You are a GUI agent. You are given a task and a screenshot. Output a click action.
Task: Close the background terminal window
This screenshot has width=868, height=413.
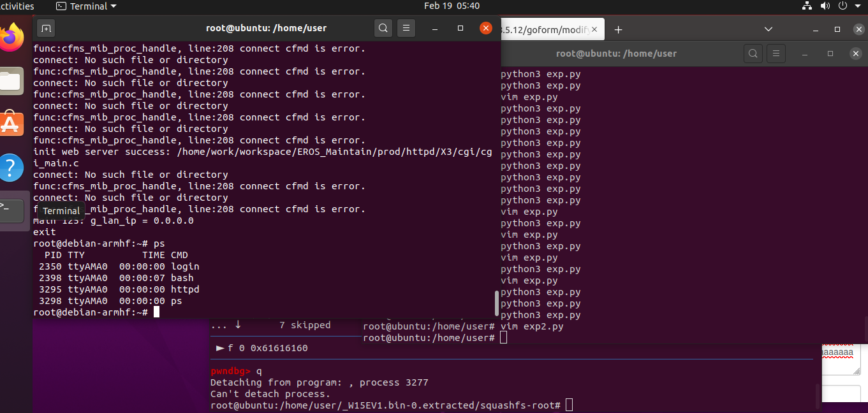pos(856,54)
